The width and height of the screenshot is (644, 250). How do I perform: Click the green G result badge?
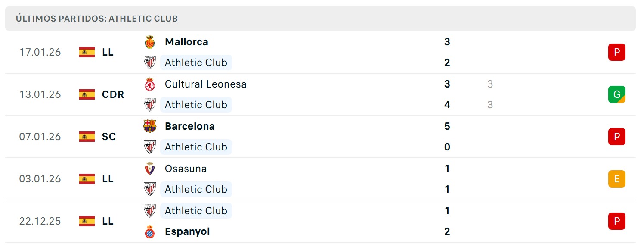(616, 94)
